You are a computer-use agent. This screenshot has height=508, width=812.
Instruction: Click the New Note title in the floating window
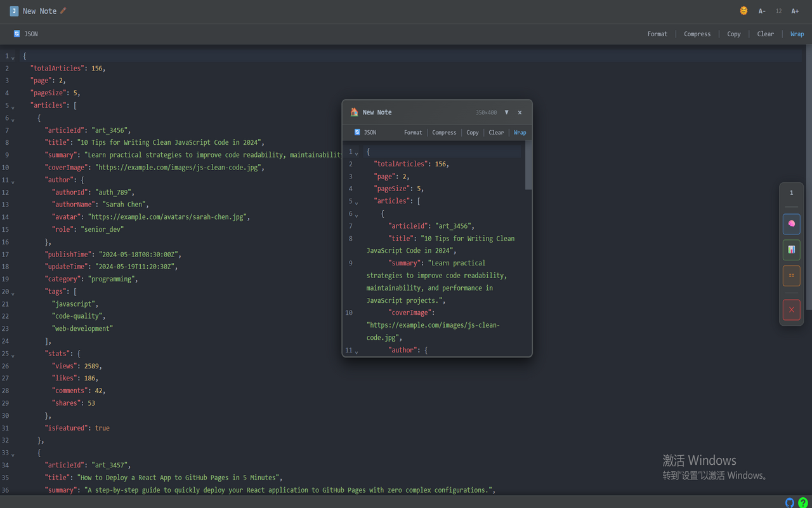tap(377, 112)
